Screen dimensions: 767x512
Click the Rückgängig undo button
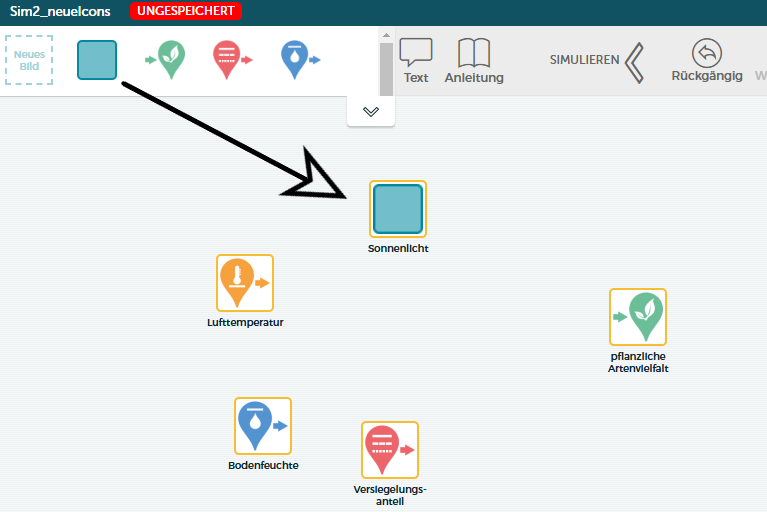(x=706, y=60)
